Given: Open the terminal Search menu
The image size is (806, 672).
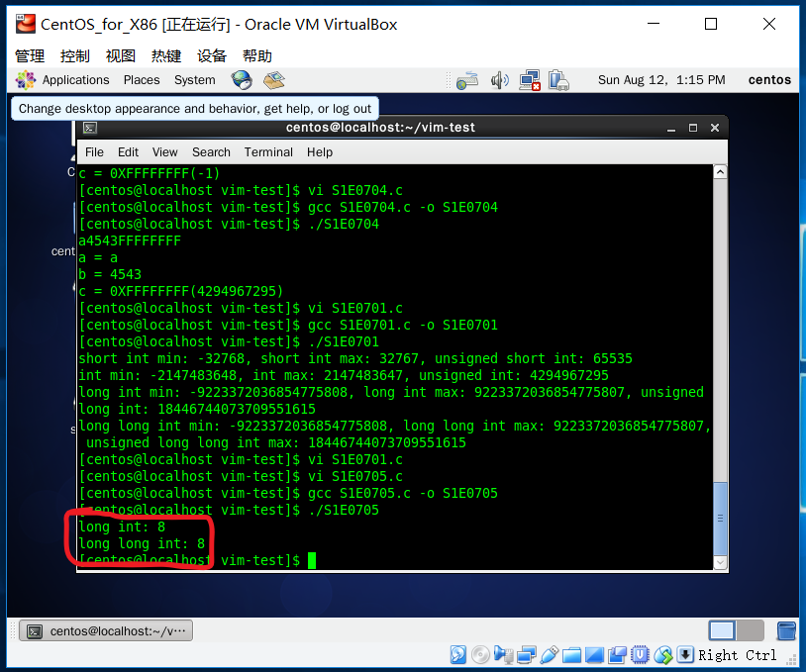Looking at the screenshot, I should [211, 152].
